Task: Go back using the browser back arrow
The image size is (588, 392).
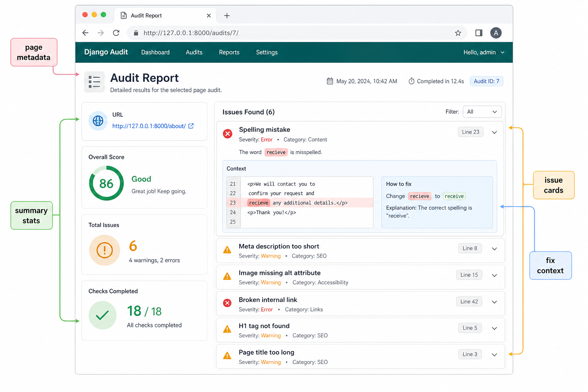Action: [85, 33]
